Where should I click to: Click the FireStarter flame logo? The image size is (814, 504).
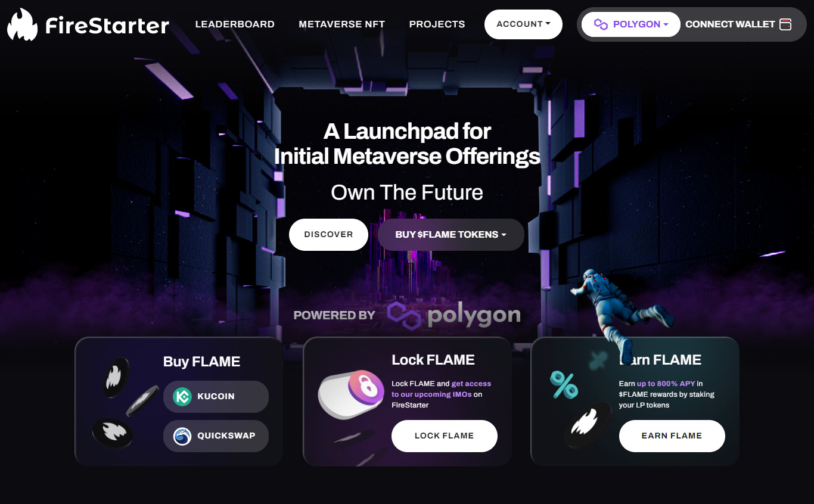click(x=23, y=24)
